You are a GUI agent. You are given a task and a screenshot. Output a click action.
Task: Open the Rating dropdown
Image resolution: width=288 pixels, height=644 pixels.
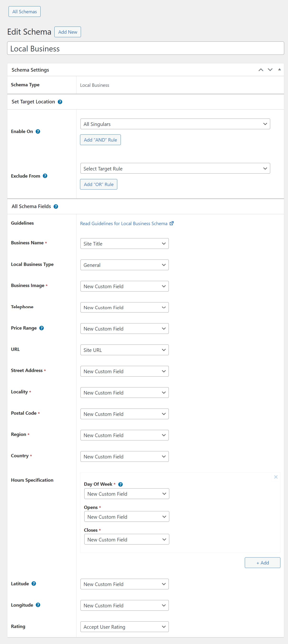pos(124,627)
